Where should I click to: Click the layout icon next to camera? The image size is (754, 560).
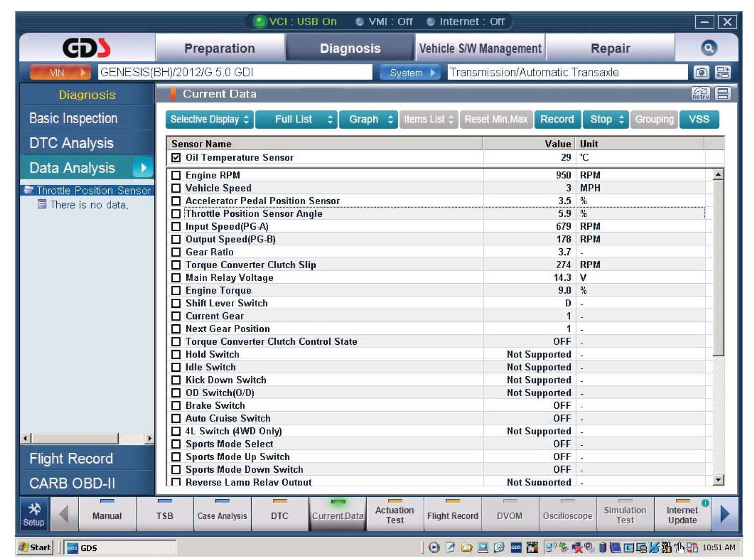point(723,73)
